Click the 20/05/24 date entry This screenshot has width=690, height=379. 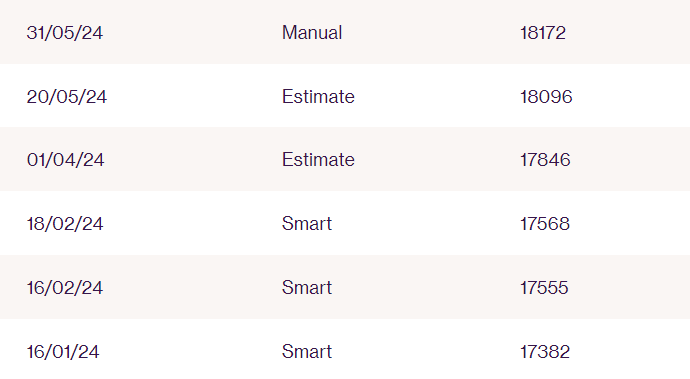(x=66, y=96)
